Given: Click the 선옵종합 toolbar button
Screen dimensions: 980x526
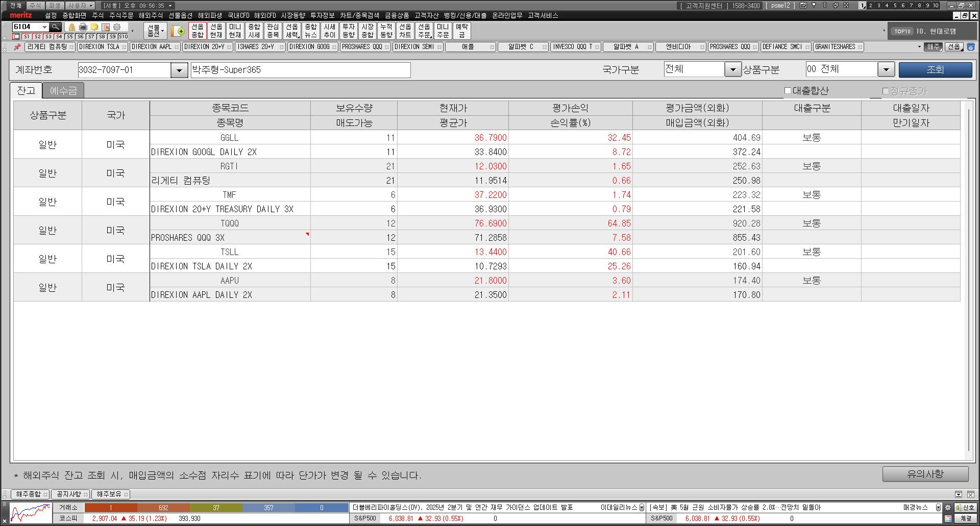Looking at the screenshot, I should [x=198, y=31].
